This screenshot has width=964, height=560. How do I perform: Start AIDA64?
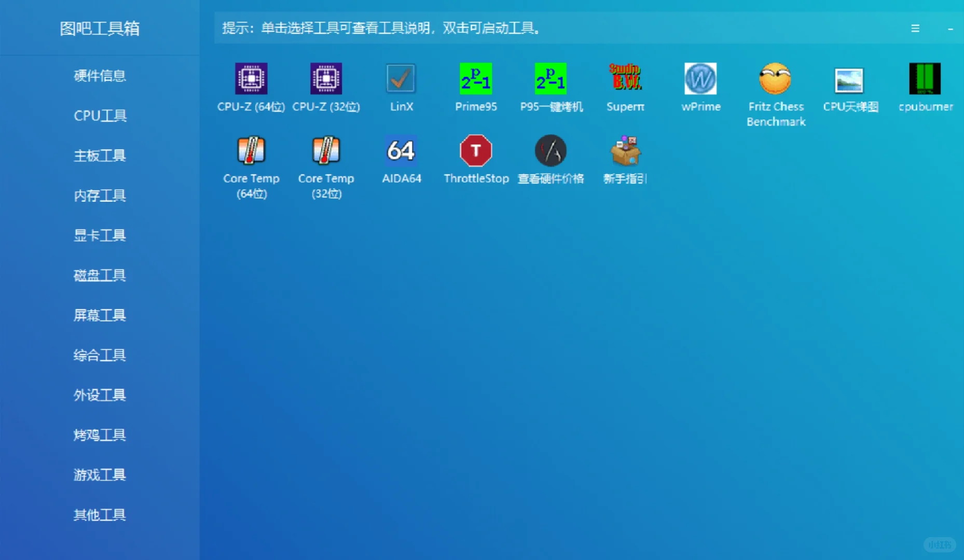[x=401, y=150]
